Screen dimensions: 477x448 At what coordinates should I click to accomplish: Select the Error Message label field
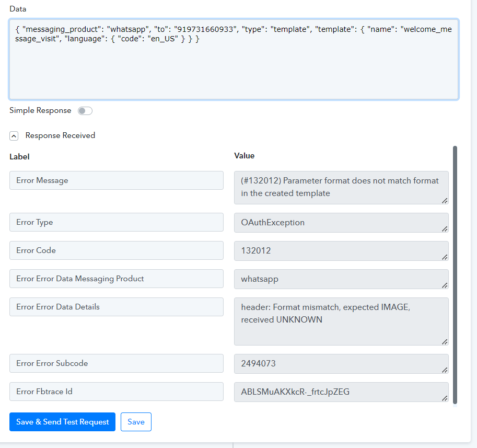pyautogui.click(x=117, y=180)
